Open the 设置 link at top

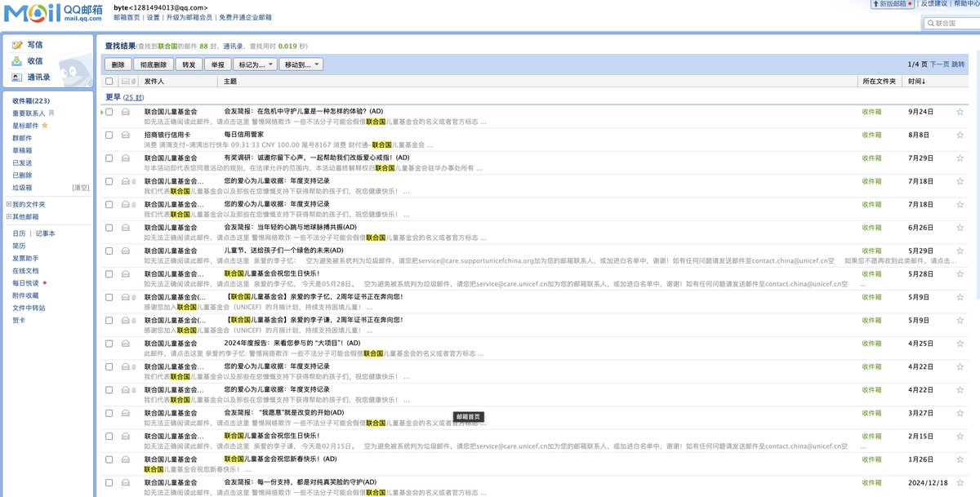click(154, 16)
